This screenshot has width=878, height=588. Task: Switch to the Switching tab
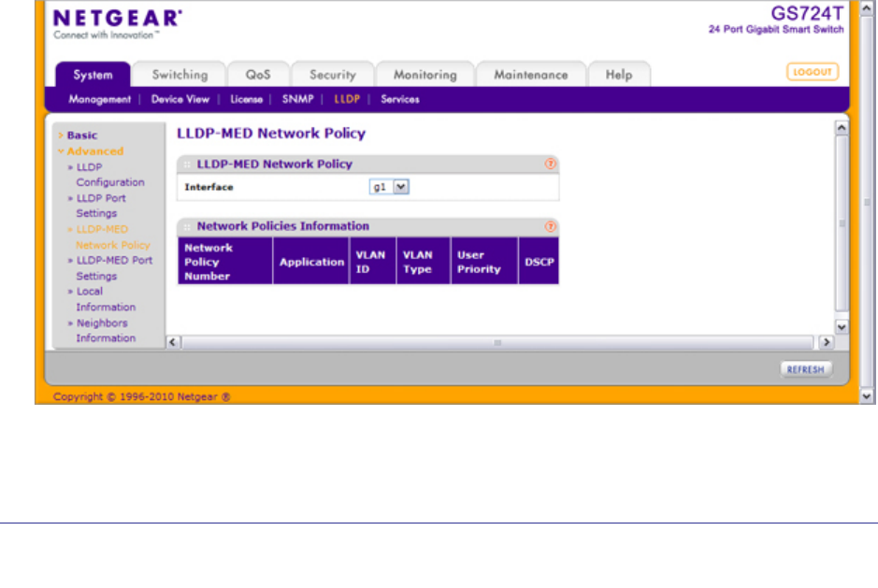(x=180, y=75)
